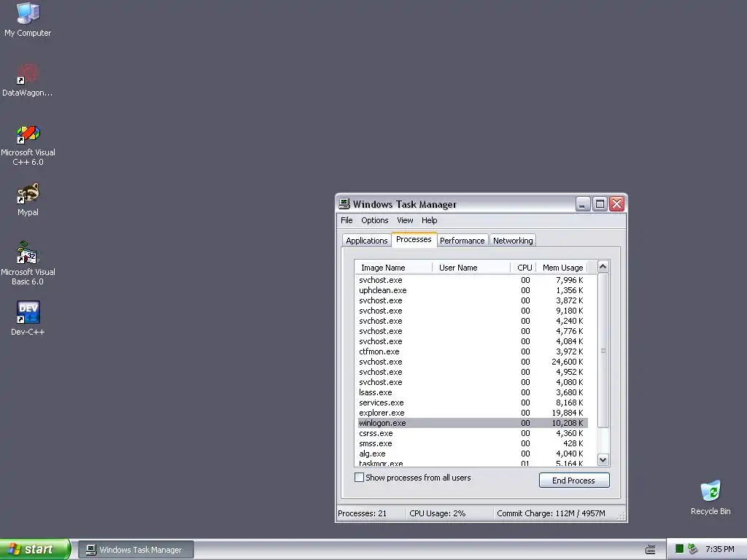The height and width of the screenshot is (560, 747).
Task: Click the 7:35 PM system clock
Action: [720, 549]
